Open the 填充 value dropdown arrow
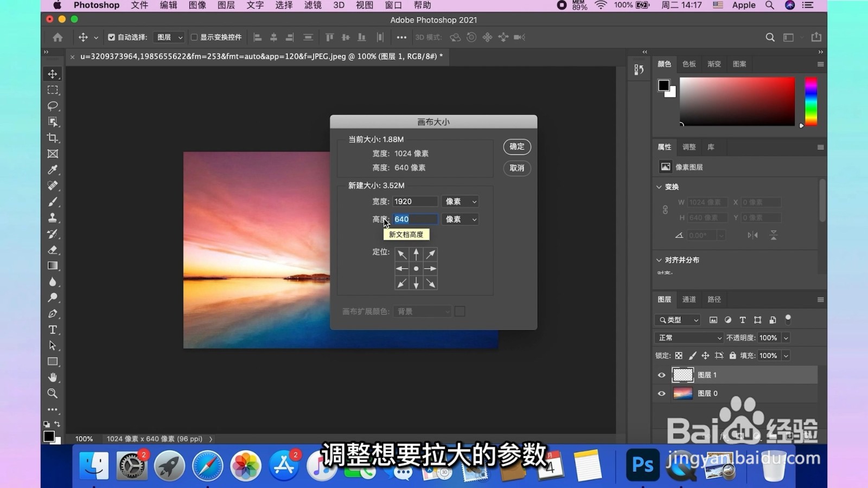Image resolution: width=868 pixels, height=488 pixels. (x=786, y=356)
